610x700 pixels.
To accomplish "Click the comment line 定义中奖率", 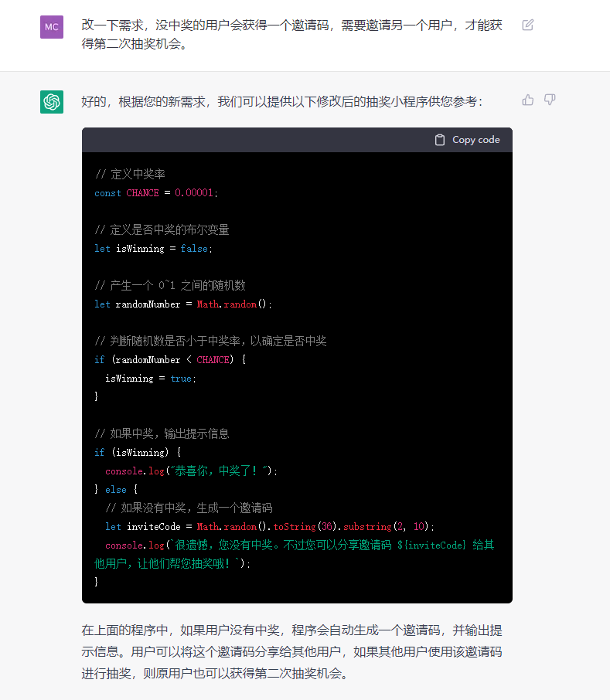I will [130, 175].
